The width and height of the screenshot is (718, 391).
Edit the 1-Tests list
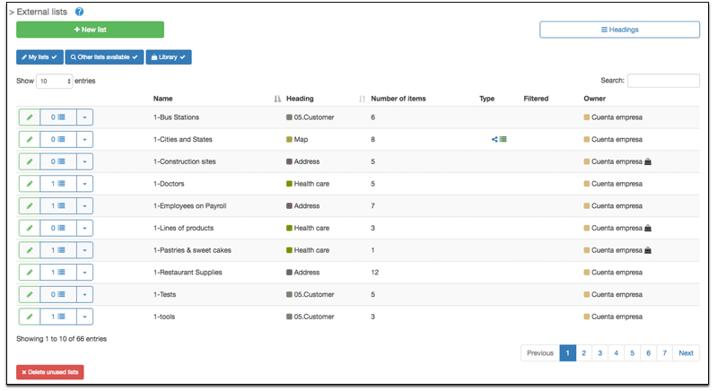pos(29,294)
